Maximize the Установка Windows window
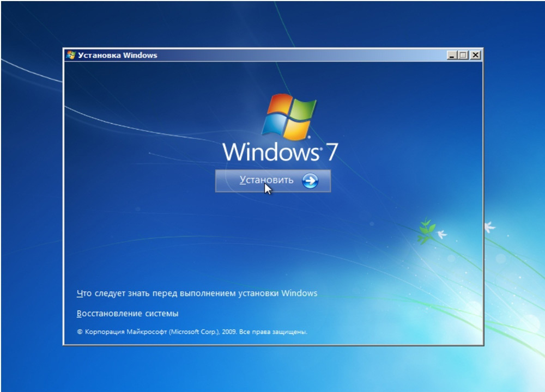This screenshot has height=392, width=545. [463, 55]
